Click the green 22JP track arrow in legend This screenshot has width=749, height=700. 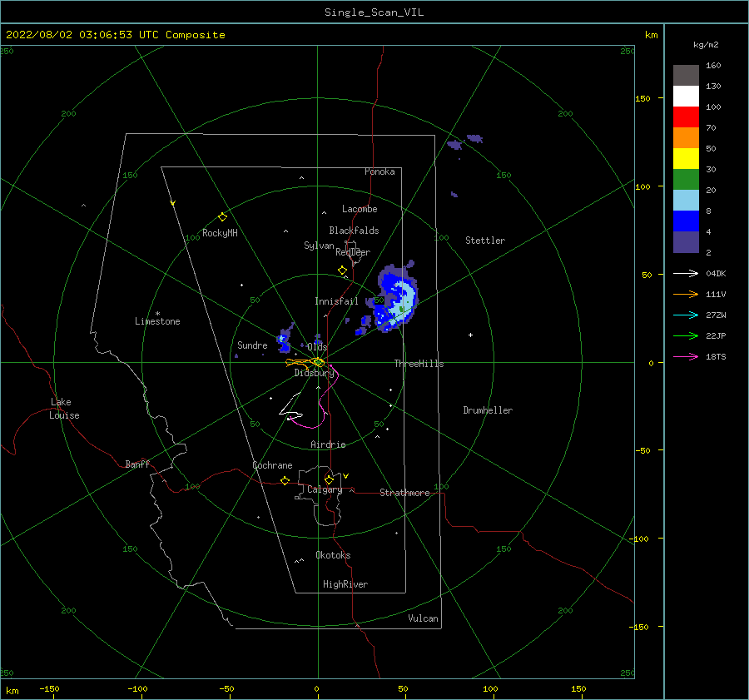coord(686,336)
